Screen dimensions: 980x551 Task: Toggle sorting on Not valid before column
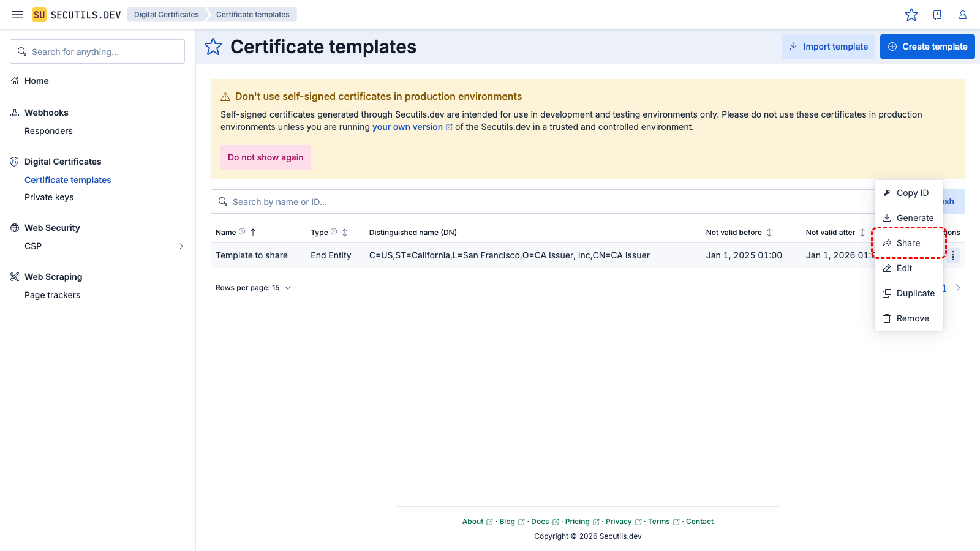pos(769,233)
